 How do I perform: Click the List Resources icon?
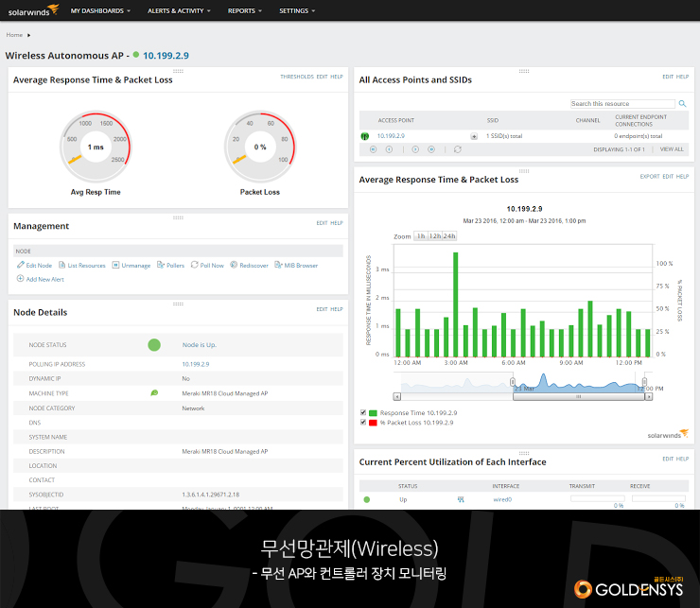[62, 265]
